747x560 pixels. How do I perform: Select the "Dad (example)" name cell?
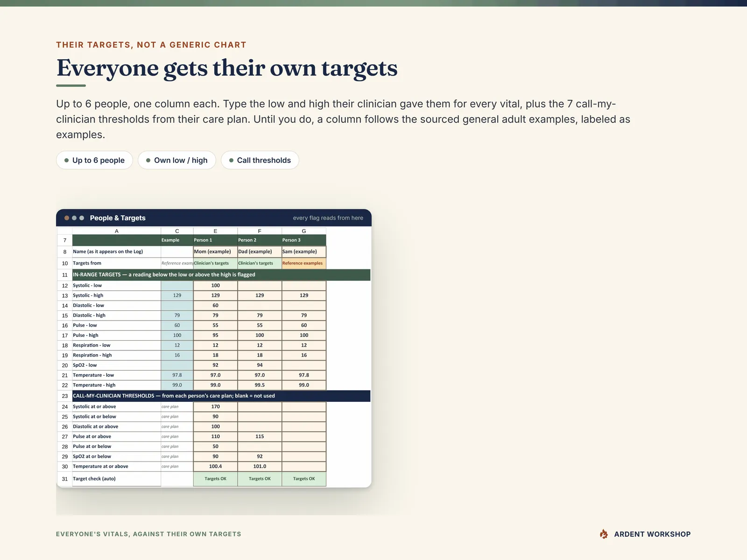click(260, 252)
